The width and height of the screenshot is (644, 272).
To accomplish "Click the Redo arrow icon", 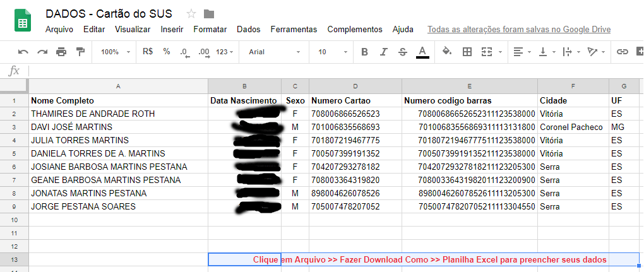I will click(42, 52).
